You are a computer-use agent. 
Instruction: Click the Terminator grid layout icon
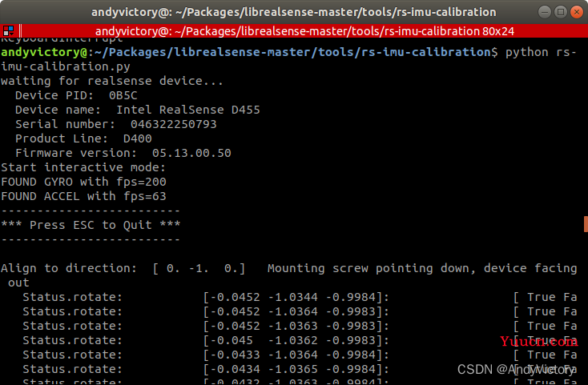(8, 30)
